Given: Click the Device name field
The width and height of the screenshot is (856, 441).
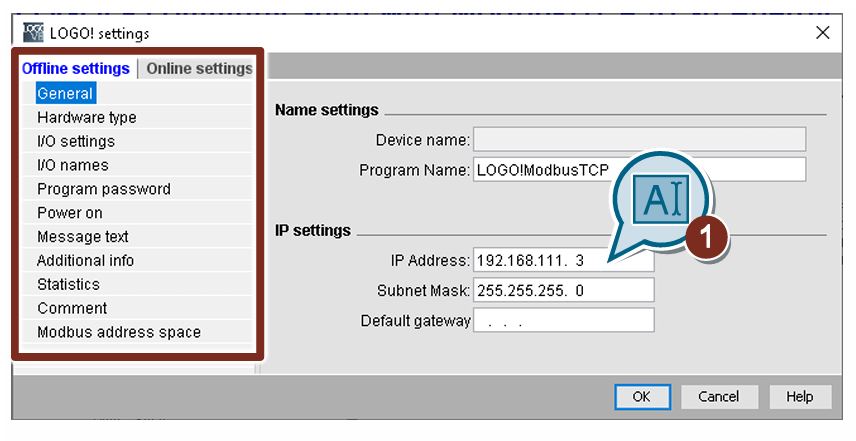Looking at the screenshot, I should [x=639, y=139].
